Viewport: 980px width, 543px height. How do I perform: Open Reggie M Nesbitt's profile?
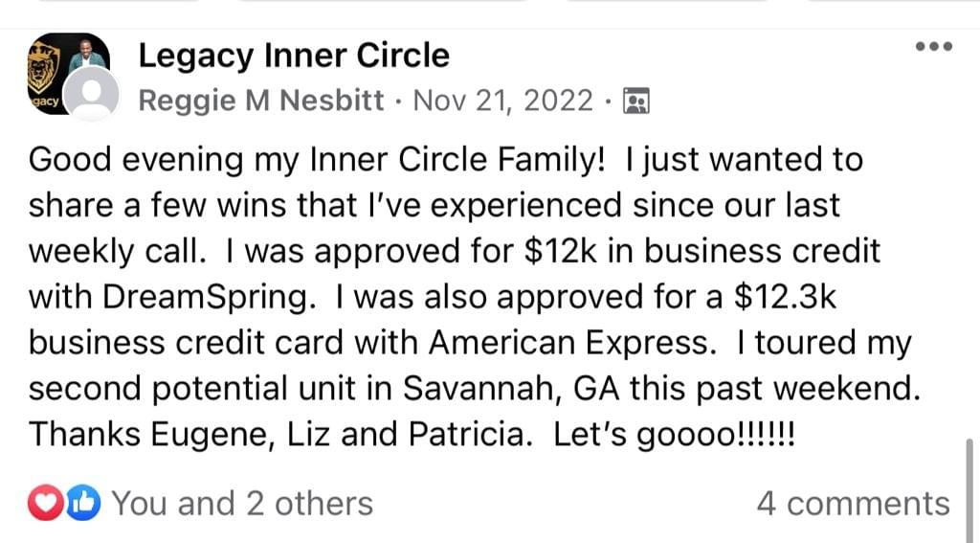coord(259,101)
